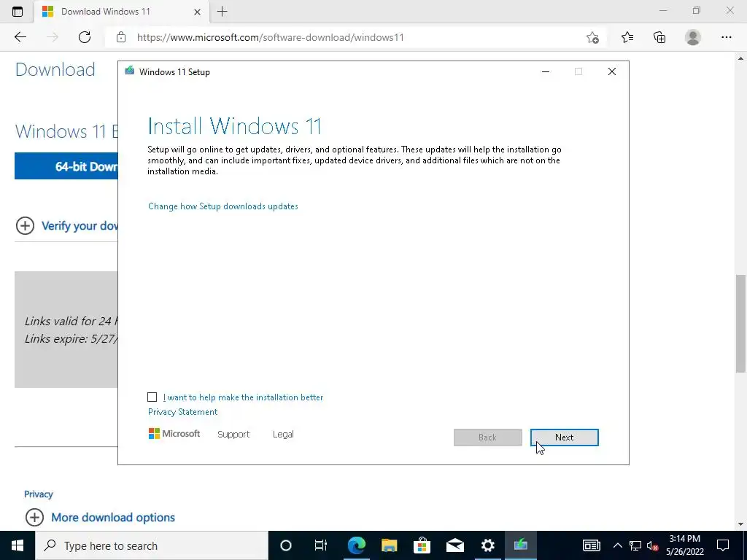Open 'Change how Setup downloads updates' link
The width and height of the screenshot is (747, 560).
click(x=223, y=206)
